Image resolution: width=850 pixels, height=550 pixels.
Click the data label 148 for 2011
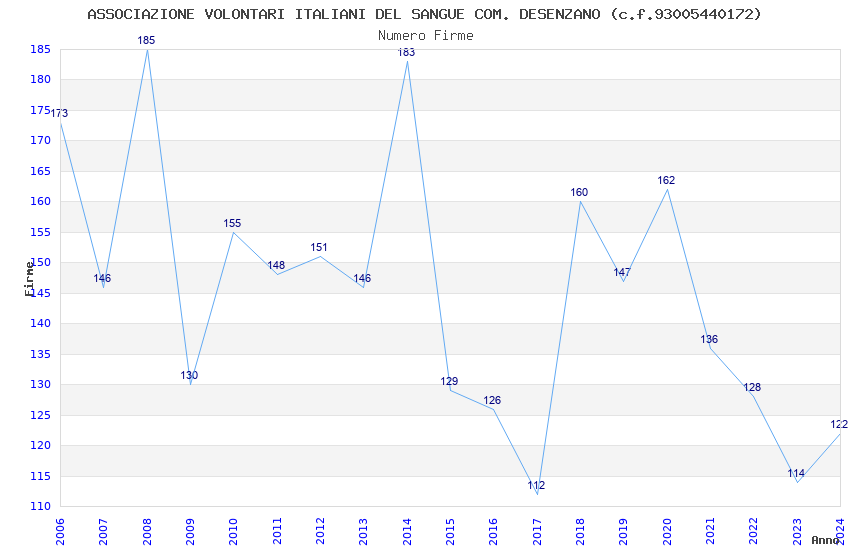click(276, 265)
